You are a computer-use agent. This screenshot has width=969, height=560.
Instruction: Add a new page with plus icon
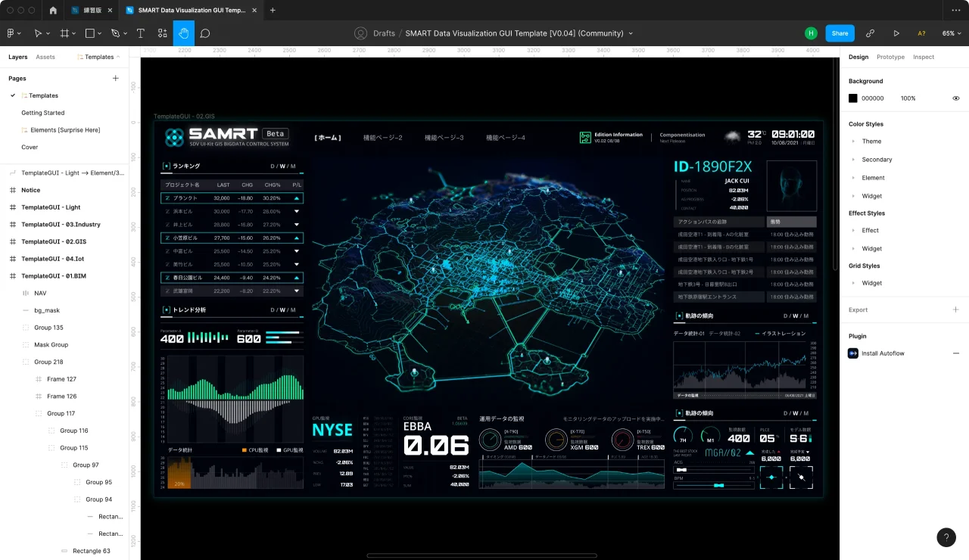coord(116,78)
